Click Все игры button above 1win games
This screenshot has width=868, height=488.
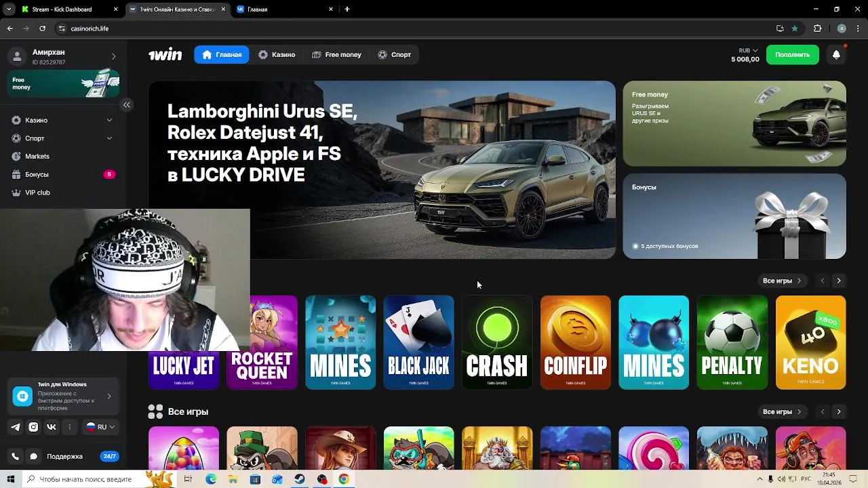[x=782, y=281]
